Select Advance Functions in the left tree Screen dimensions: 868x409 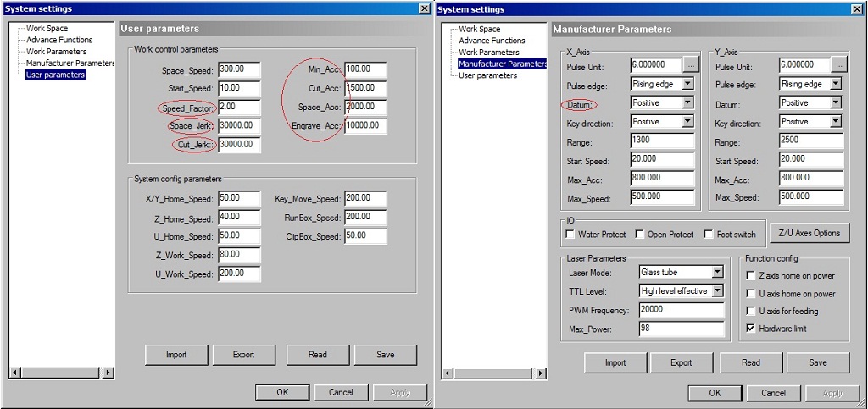tap(58, 40)
